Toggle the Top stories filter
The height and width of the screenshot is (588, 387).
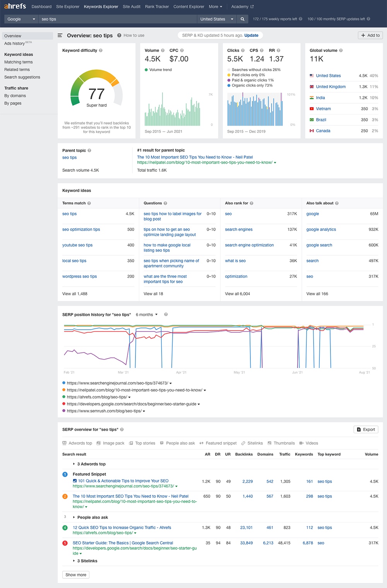(142, 443)
